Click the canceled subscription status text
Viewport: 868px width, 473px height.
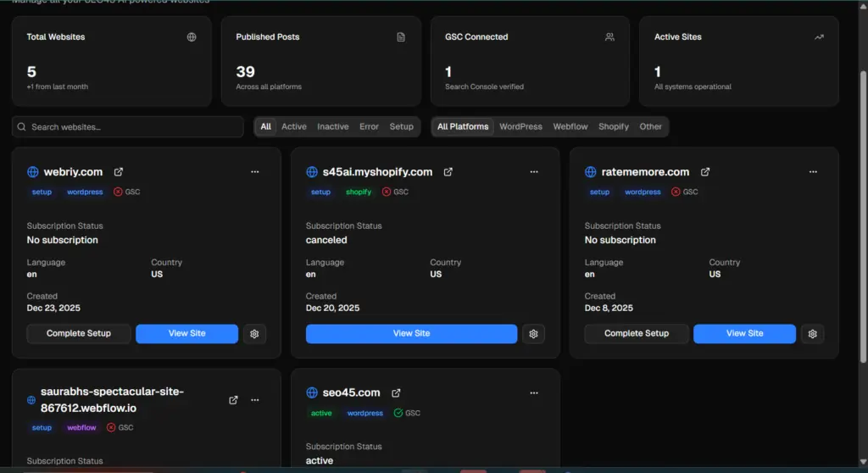pyautogui.click(x=326, y=240)
